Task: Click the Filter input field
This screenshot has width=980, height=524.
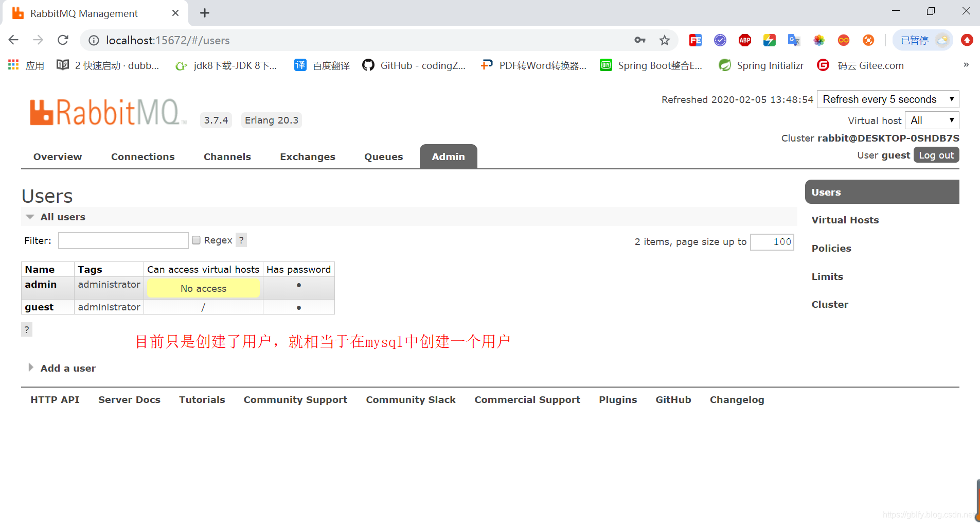Action: pyautogui.click(x=123, y=240)
